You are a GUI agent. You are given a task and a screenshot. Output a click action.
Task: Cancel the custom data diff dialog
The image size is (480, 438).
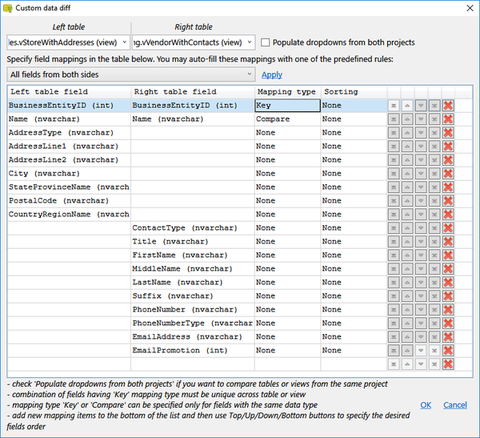tap(455, 405)
